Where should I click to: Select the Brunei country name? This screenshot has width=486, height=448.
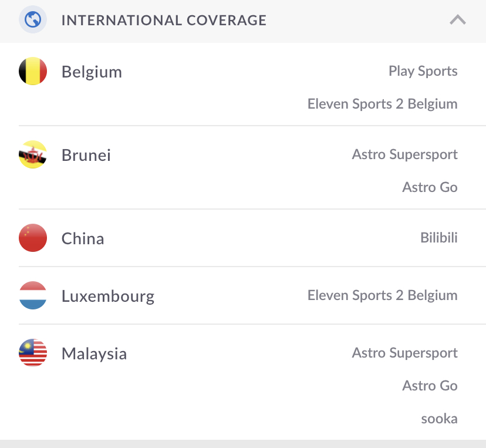86,156
